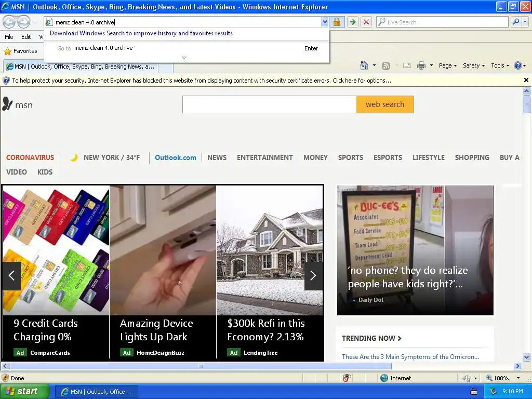Click the green Go arrow button
The height and width of the screenshot is (399, 532).
pos(353,22)
